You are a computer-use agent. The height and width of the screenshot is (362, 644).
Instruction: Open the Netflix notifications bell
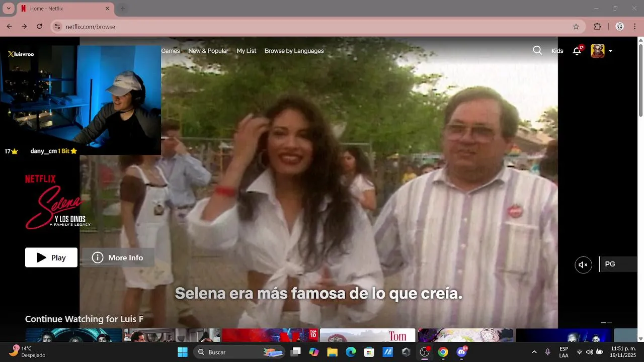[x=577, y=51]
